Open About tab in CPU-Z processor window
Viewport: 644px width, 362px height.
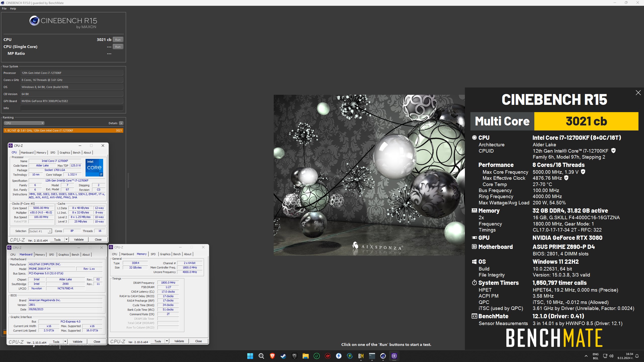(87, 153)
